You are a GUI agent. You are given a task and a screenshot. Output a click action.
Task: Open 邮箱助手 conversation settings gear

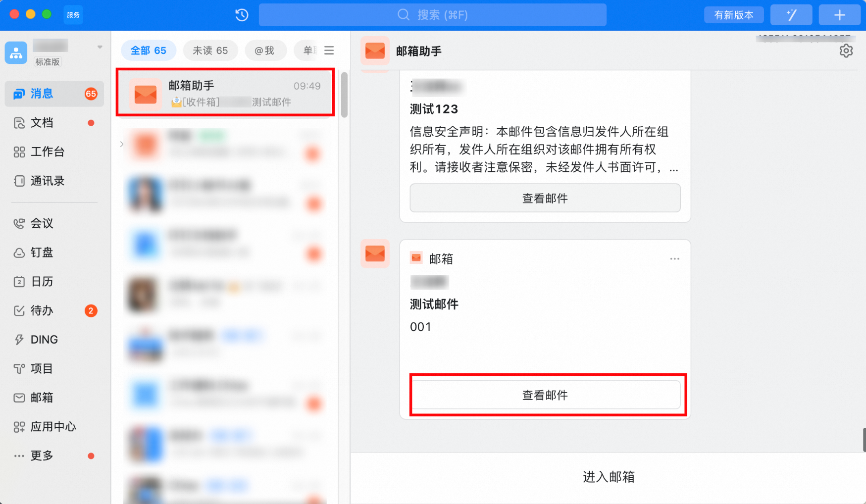pos(847,50)
